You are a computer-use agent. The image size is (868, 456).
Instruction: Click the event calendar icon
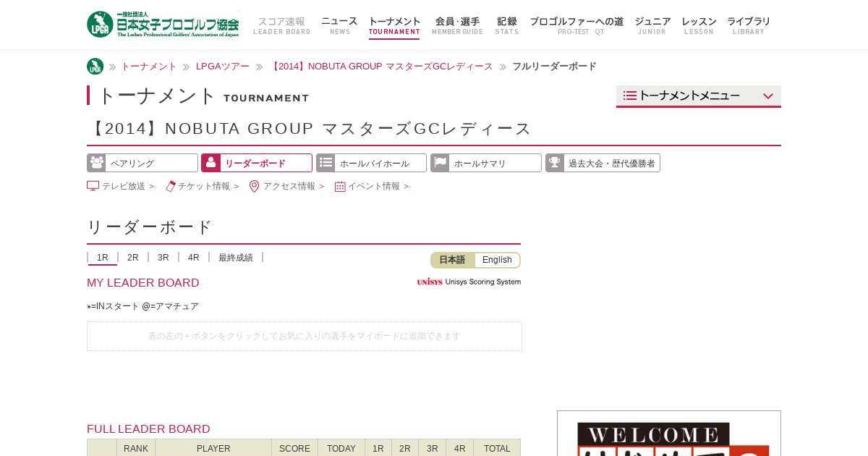340,186
